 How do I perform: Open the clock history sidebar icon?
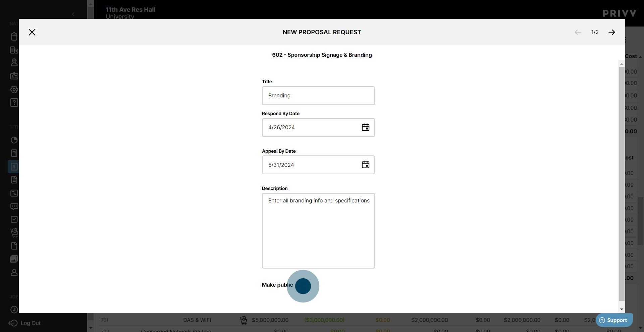(x=14, y=310)
